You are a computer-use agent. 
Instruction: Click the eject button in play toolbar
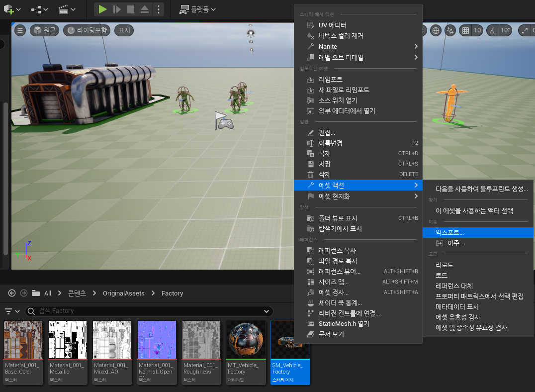pos(145,9)
